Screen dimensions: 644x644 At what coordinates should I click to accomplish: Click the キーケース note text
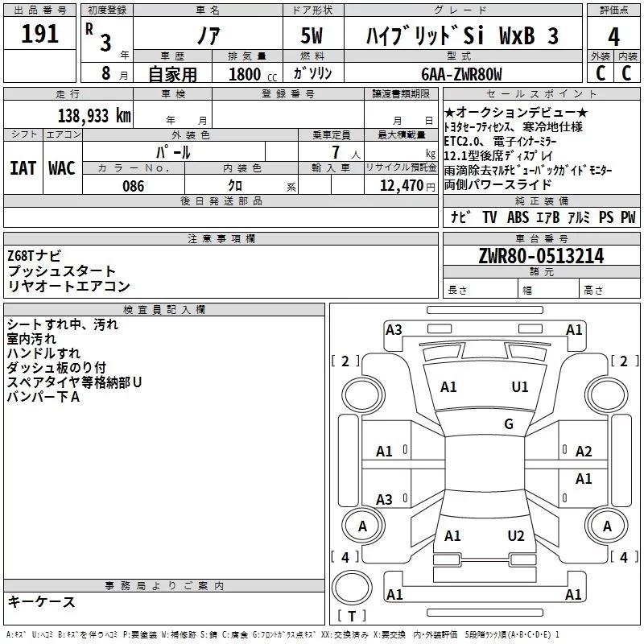point(42,601)
